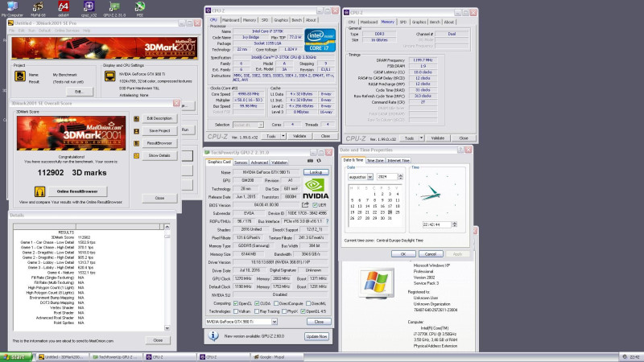This screenshot has height=362, width=644.
Task: Click the time spinner next to 22:42:44
Action: [x=454, y=224]
